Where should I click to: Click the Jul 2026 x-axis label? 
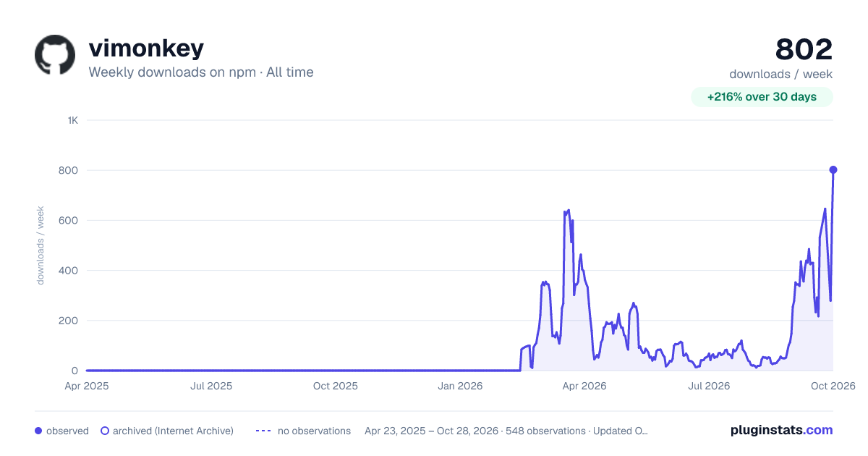(x=708, y=387)
